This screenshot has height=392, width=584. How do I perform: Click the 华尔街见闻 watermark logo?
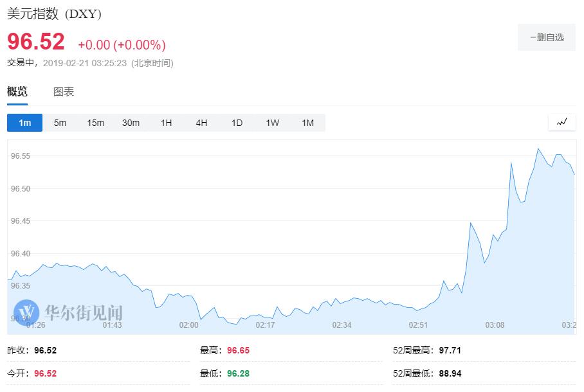coord(68,313)
